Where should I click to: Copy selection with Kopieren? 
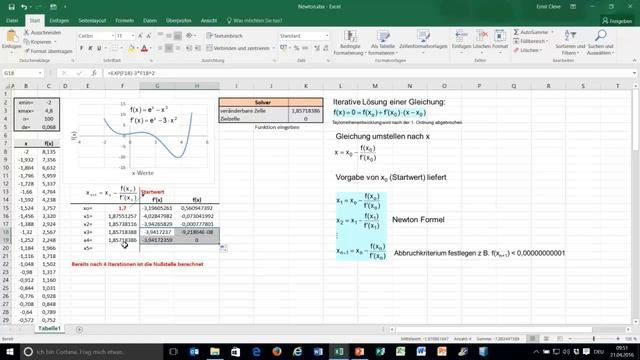(x=40, y=42)
